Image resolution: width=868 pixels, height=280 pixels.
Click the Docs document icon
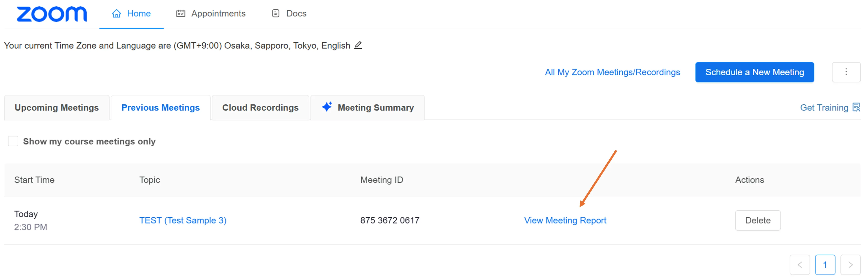tap(276, 13)
